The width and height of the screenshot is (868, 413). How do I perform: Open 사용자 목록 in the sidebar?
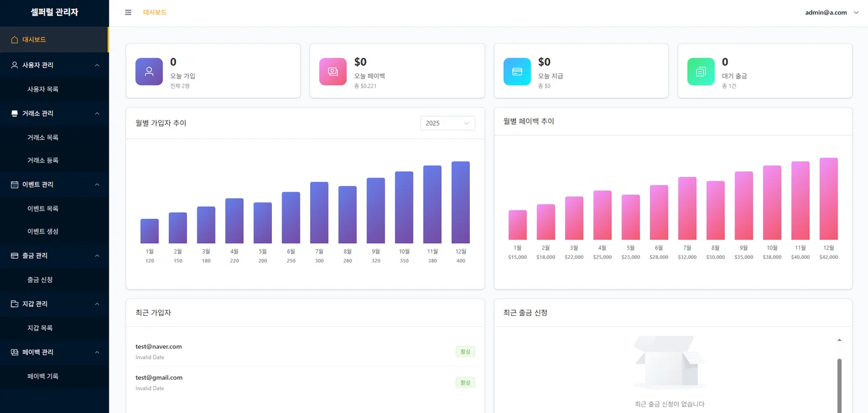click(x=43, y=89)
